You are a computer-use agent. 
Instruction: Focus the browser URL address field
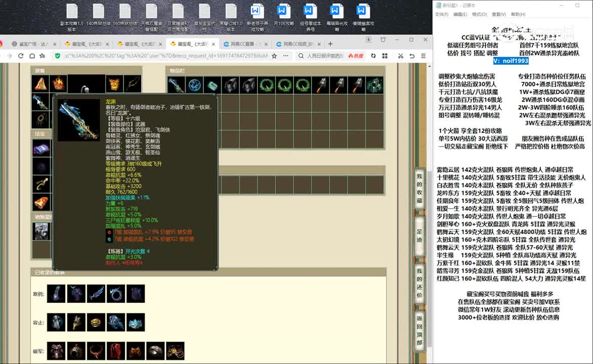165,56
